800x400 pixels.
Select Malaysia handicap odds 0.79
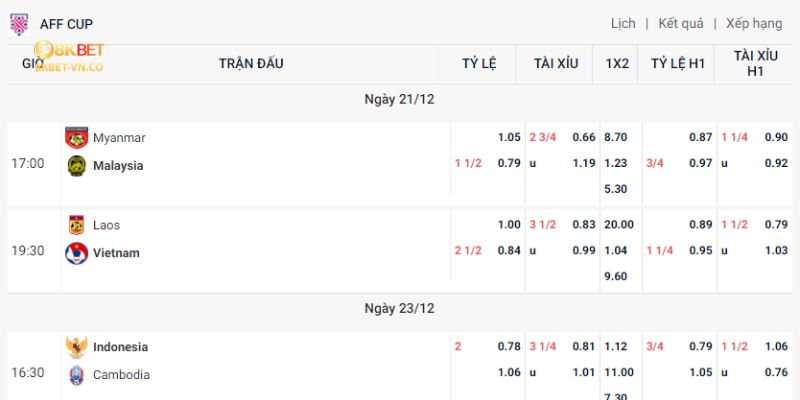pos(509,165)
